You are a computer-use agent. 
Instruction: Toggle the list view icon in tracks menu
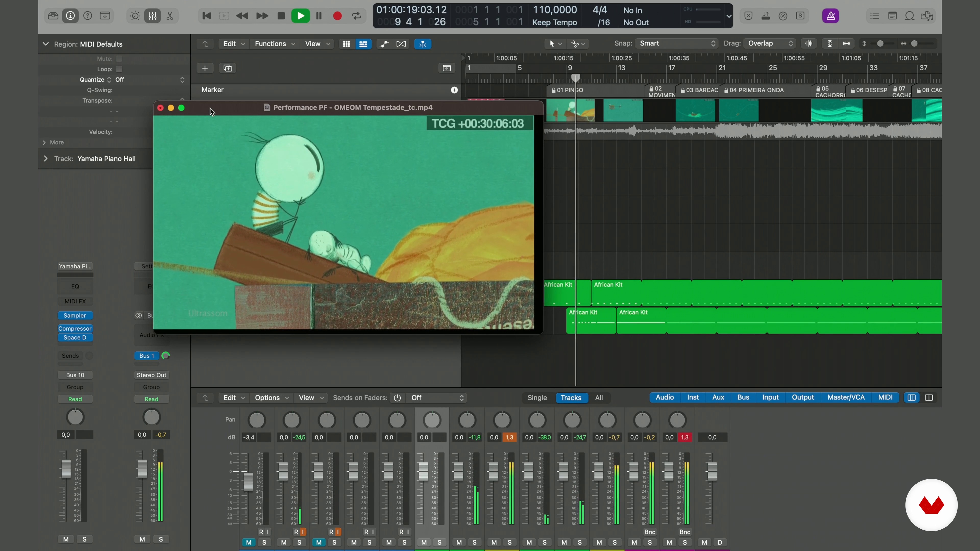[x=363, y=44]
